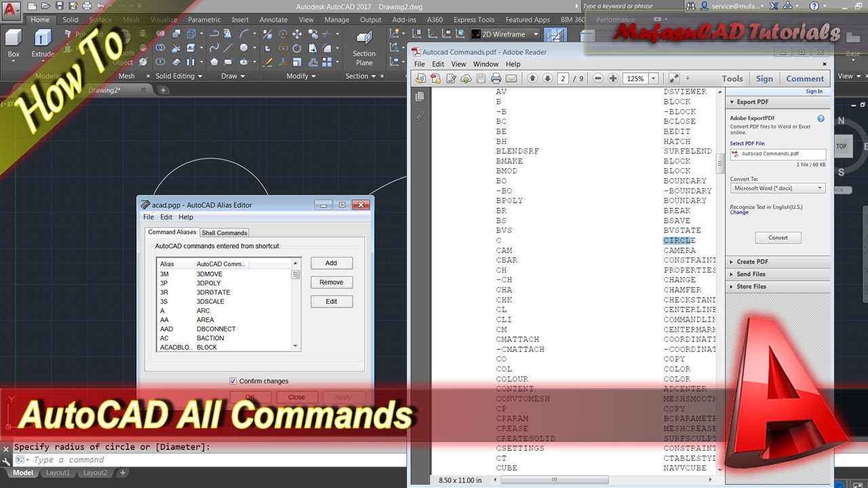Zoom in with the plus icon in Adobe Reader

pyautogui.click(x=613, y=79)
